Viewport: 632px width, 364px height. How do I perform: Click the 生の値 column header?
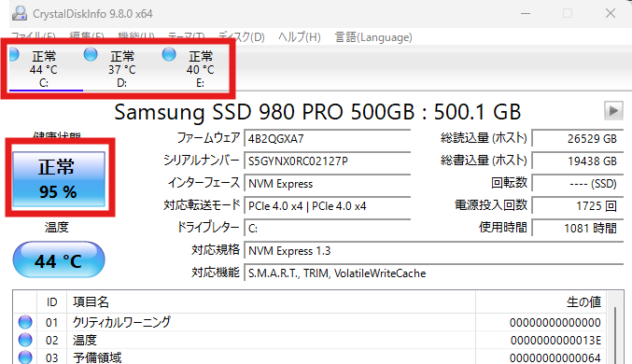coord(541,301)
